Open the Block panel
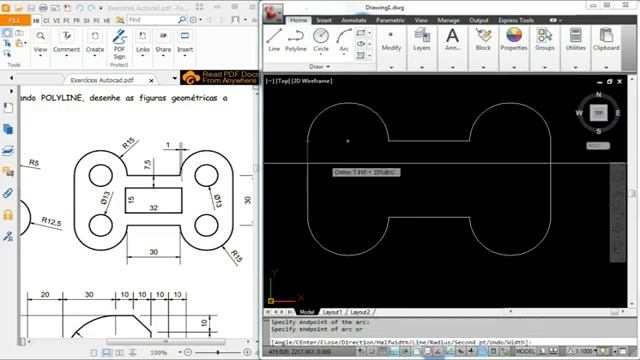Viewport: 640px width, 360px height. coord(483,40)
